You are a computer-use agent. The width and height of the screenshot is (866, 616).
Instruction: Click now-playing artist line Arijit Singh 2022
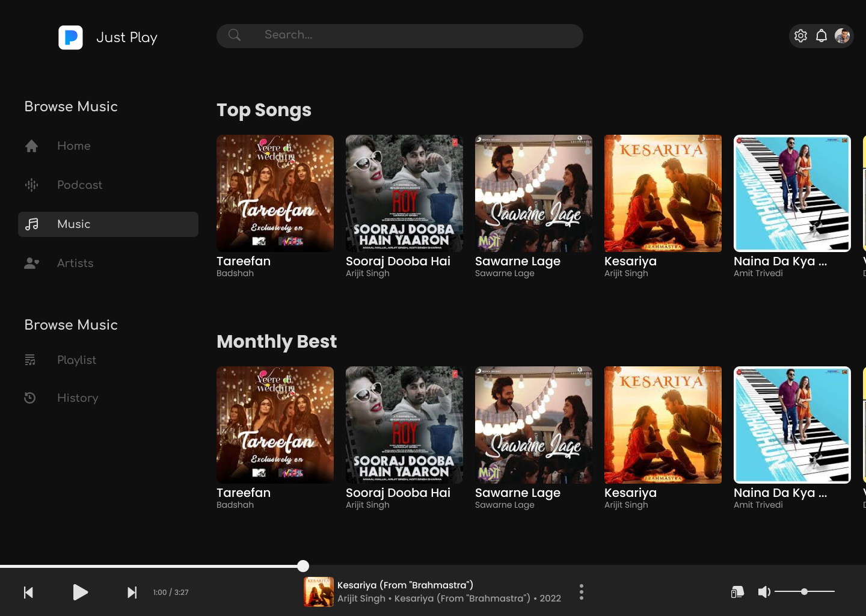click(x=449, y=599)
